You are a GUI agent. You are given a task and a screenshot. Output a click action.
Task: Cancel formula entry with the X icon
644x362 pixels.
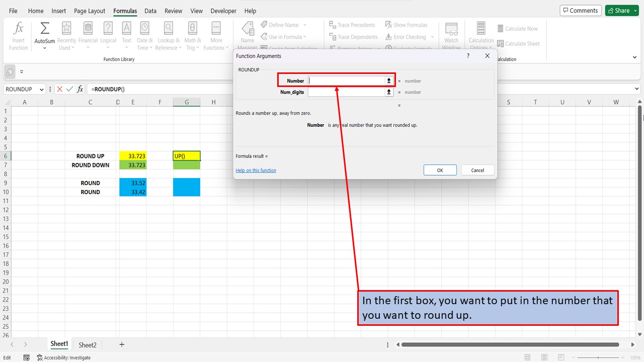tap(60, 89)
